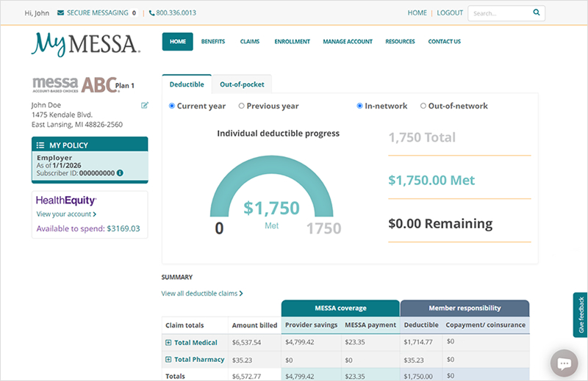The image size is (588, 381).
Task: Click the magnifying glass search icon
Action: [x=537, y=12]
